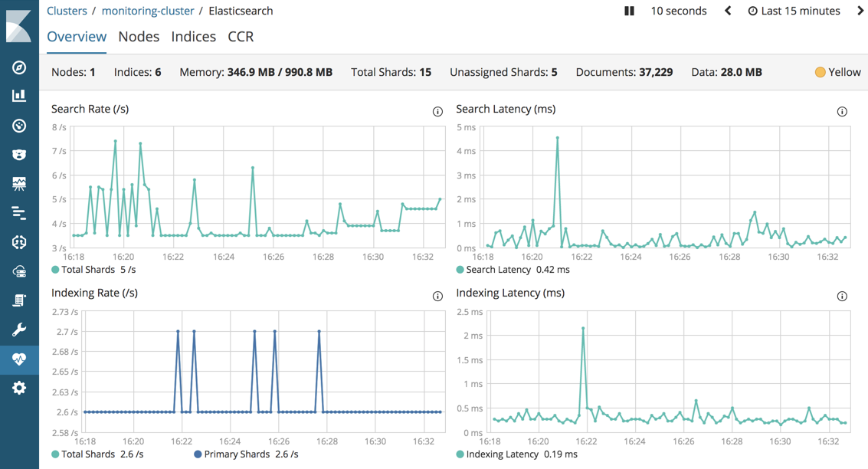
Task: Switch to the Nodes tab
Action: coord(138,36)
